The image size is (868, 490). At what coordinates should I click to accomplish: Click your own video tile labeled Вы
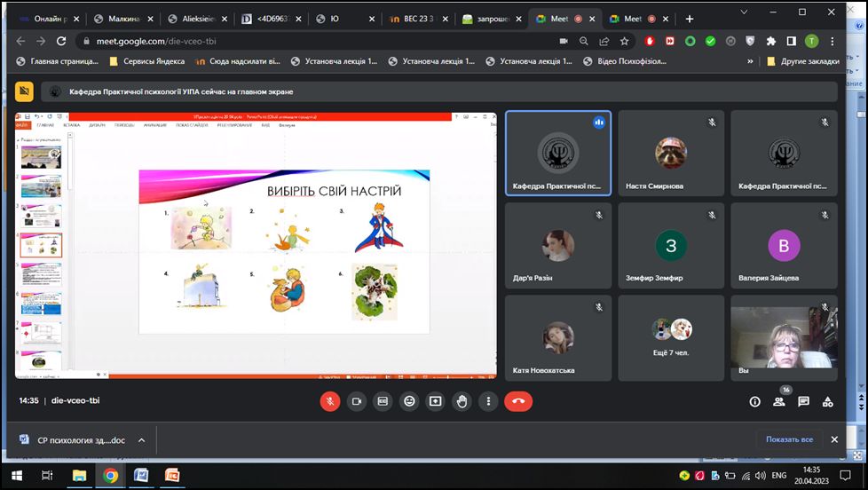pos(784,337)
